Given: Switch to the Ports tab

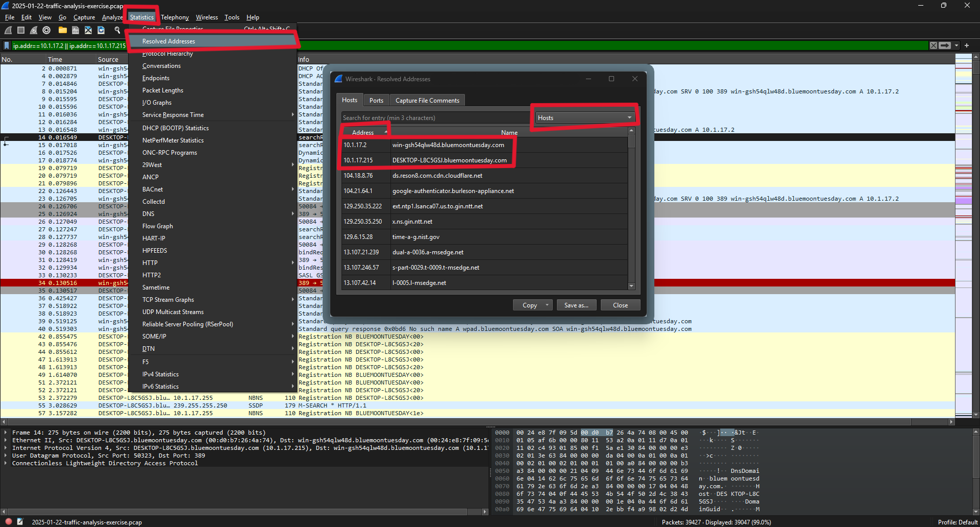Looking at the screenshot, I should point(376,101).
